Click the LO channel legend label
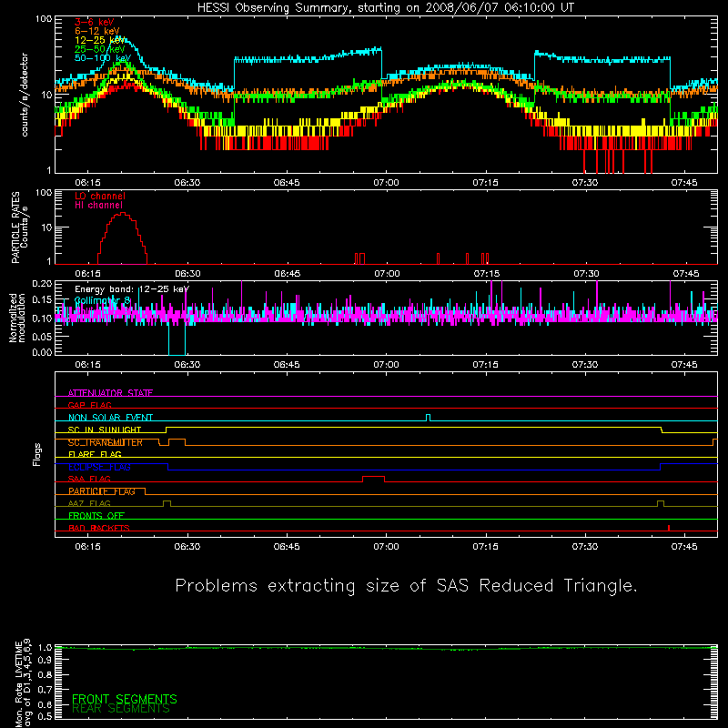Image resolution: width=728 pixels, height=728 pixels. pyautogui.click(x=100, y=196)
